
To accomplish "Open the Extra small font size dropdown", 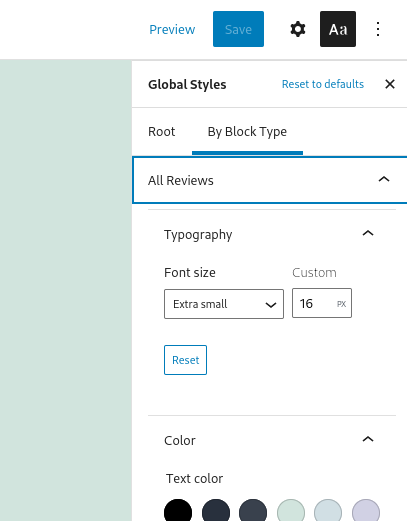I will tap(224, 304).
